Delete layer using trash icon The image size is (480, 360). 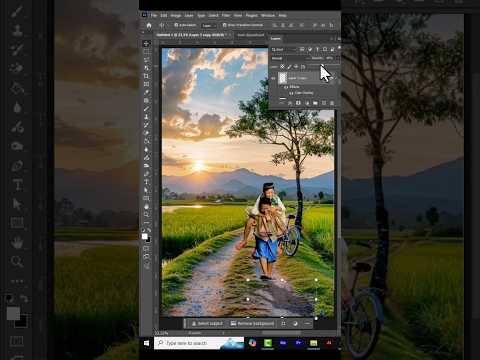pos(332,103)
